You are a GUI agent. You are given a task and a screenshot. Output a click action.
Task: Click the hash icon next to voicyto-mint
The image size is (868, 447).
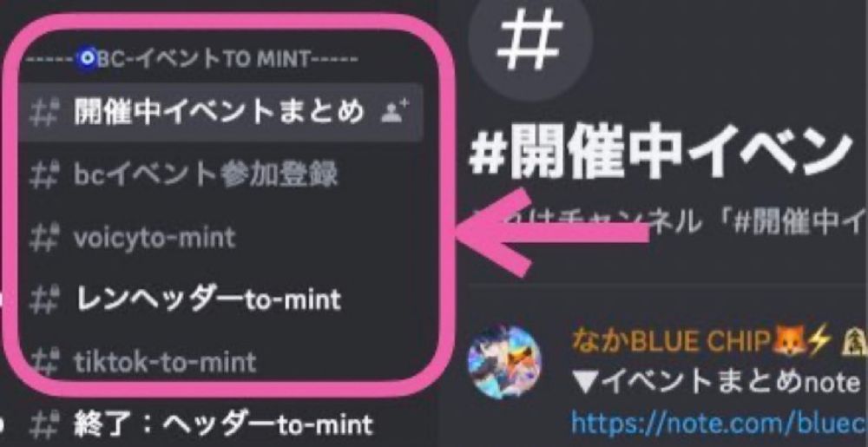click(43, 238)
